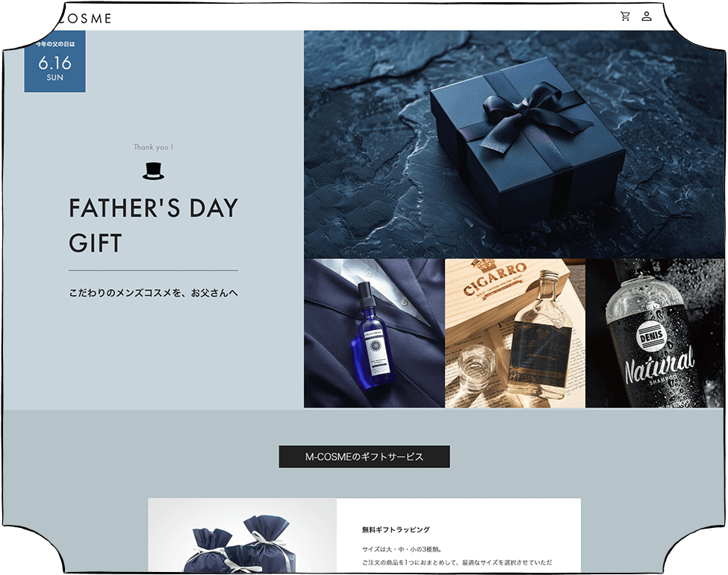Open the user account icon

point(647,16)
